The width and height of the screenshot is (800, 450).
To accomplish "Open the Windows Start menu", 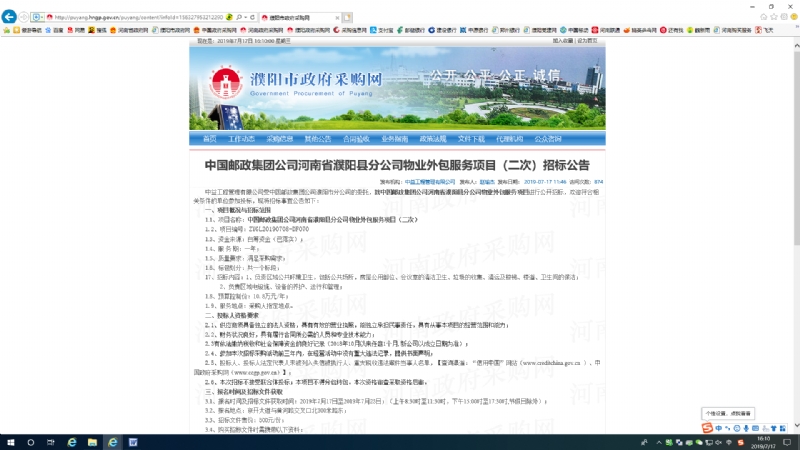I will pyautogui.click(x=10, y=442).
